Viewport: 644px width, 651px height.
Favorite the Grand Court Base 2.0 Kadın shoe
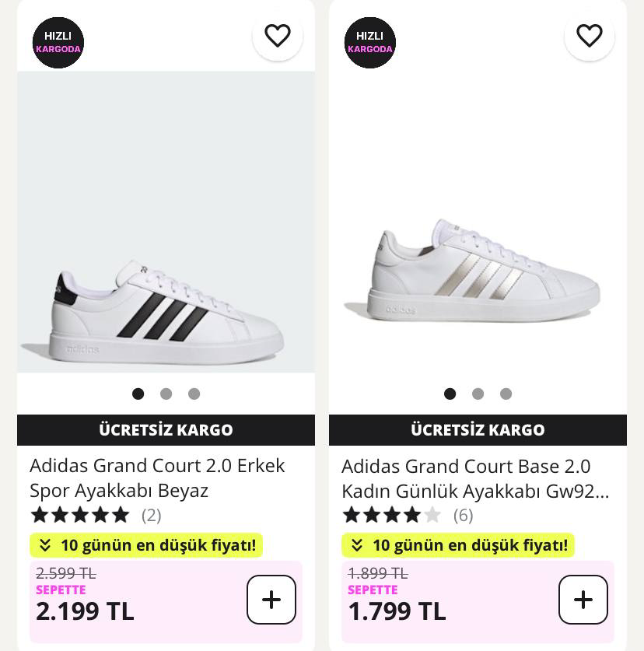tap(590, 36)
